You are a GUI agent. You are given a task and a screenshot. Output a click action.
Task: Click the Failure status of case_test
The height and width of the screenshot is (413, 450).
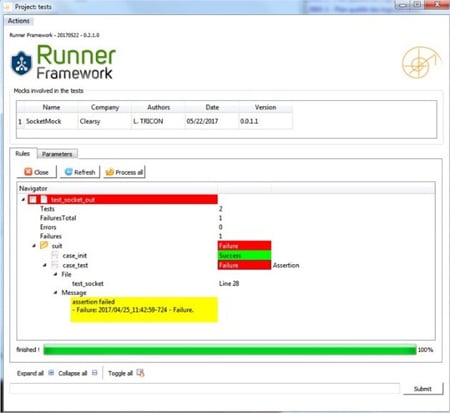[x=244, y=265]
